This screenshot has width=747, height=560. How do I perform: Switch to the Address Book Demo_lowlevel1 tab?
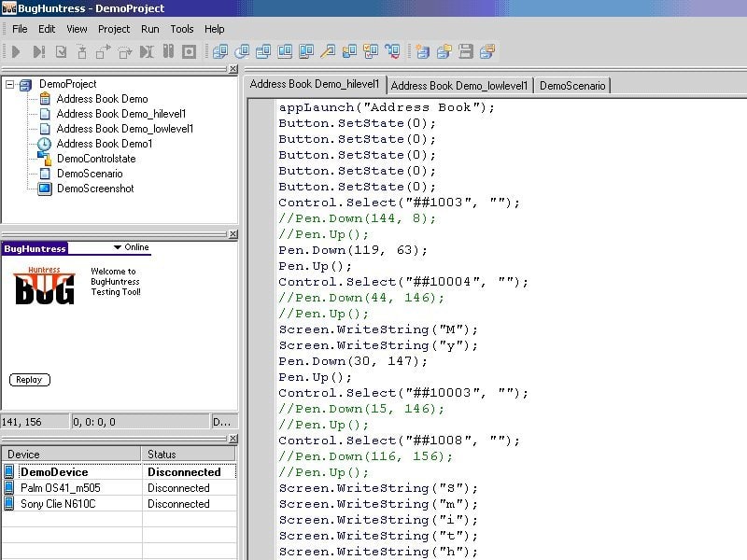459,86
